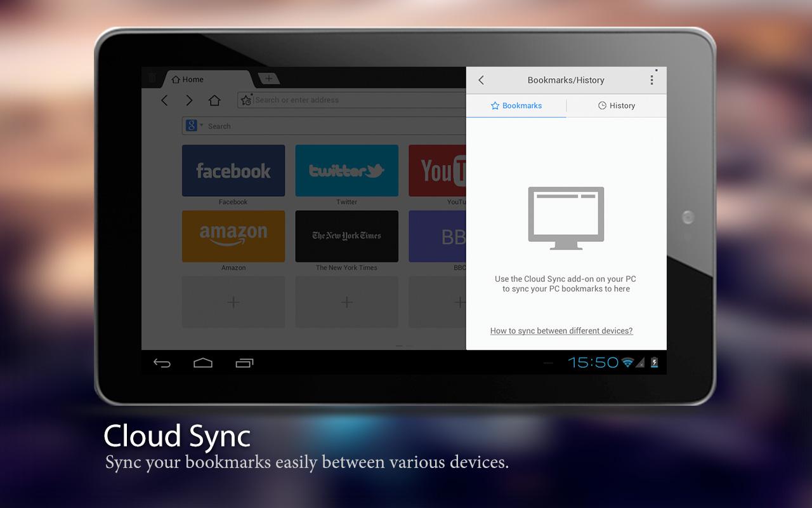812x508 pixels.
Task: Tap the "Facebook" caption under its tile
Action: point(233,202)
